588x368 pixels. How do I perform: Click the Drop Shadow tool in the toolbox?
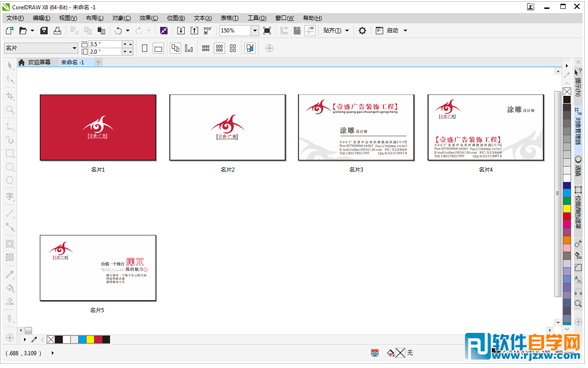pos(10,244)
